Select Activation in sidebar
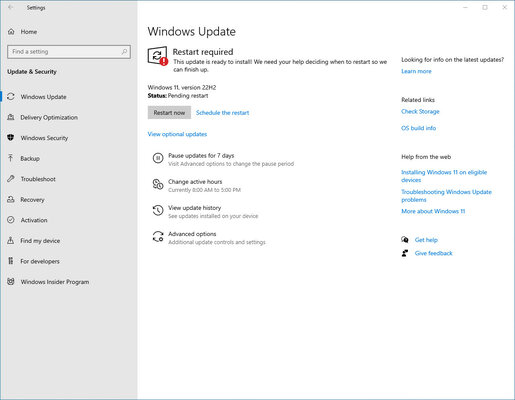The width and height of the screenshot is (515, 400). click(x=34, y=220)
